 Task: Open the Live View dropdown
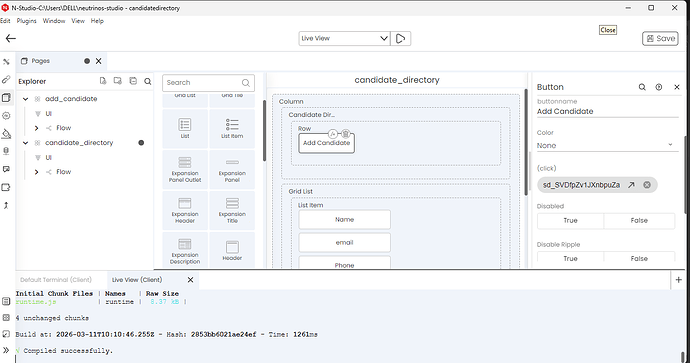click(x=344, y=38)
